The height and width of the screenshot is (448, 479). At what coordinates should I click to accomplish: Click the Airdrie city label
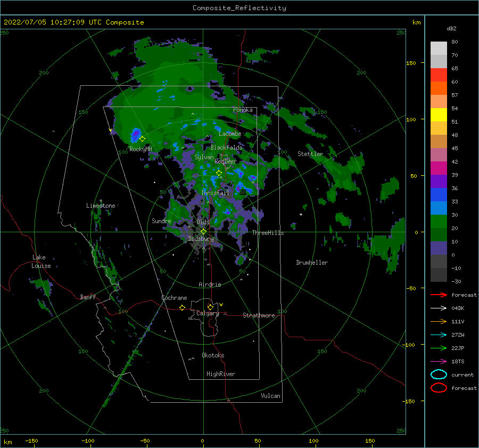[210, 284]
